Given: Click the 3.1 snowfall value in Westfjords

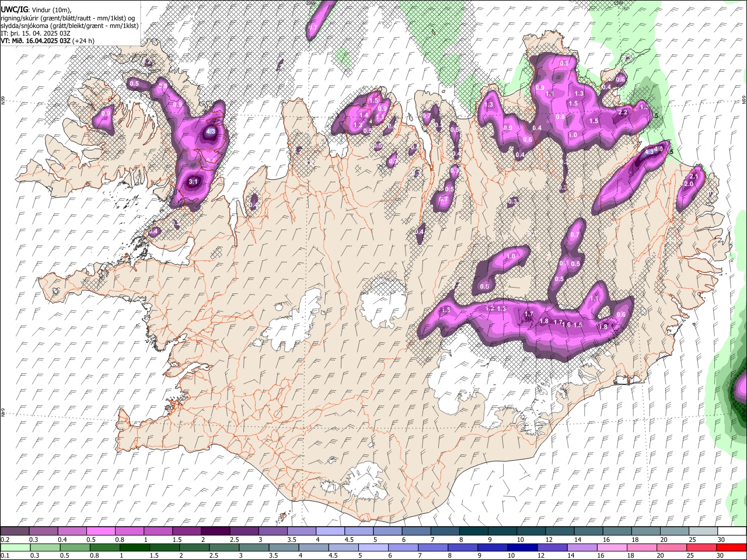Looking at the screenshot, I should (x=194, y=182).
